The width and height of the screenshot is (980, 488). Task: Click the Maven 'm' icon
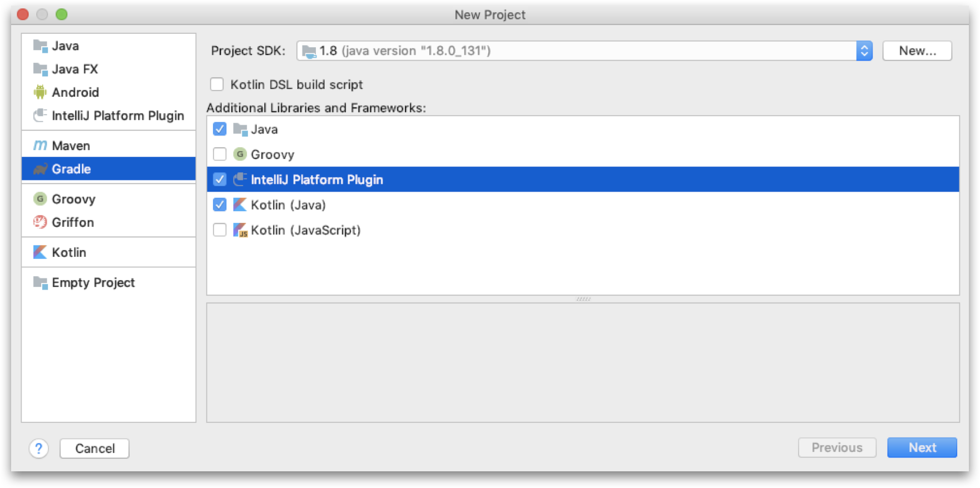coord(40,146)
